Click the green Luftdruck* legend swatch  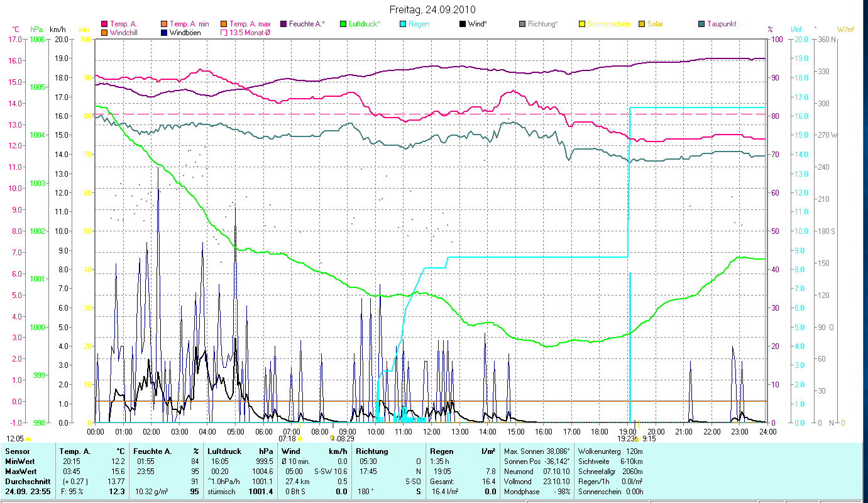pyautogui.click(x=343, y=24)
